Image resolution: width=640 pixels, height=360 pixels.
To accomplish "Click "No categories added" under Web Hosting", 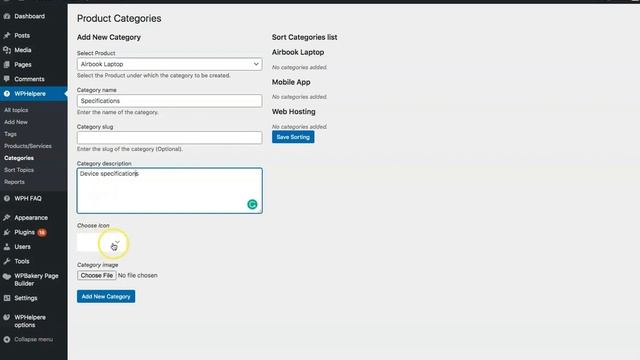I will tap(299, 127).
